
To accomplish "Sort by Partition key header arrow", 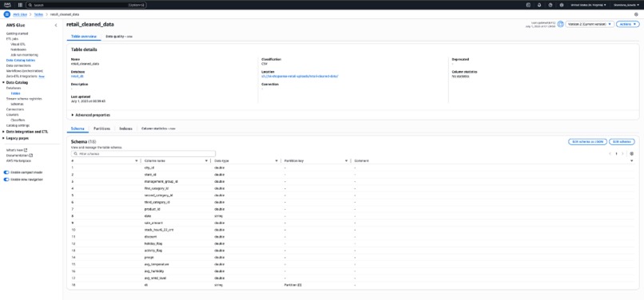I will (x=346, y=161).
